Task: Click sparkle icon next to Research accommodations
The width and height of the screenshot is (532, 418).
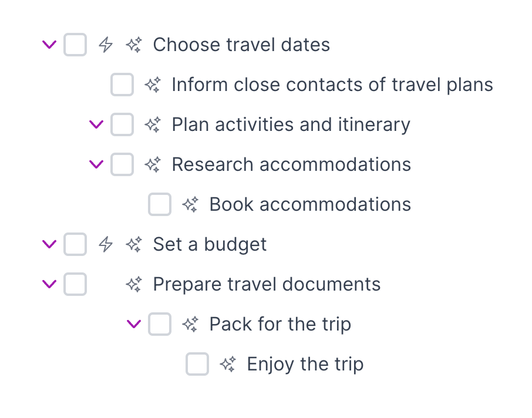Action: pyautogui.click(x=153, y=164)
